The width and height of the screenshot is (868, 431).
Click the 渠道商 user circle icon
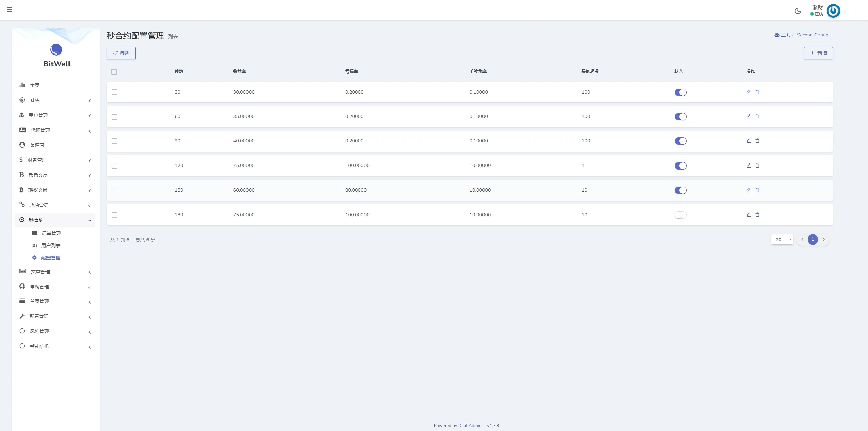tap(22, 145)
